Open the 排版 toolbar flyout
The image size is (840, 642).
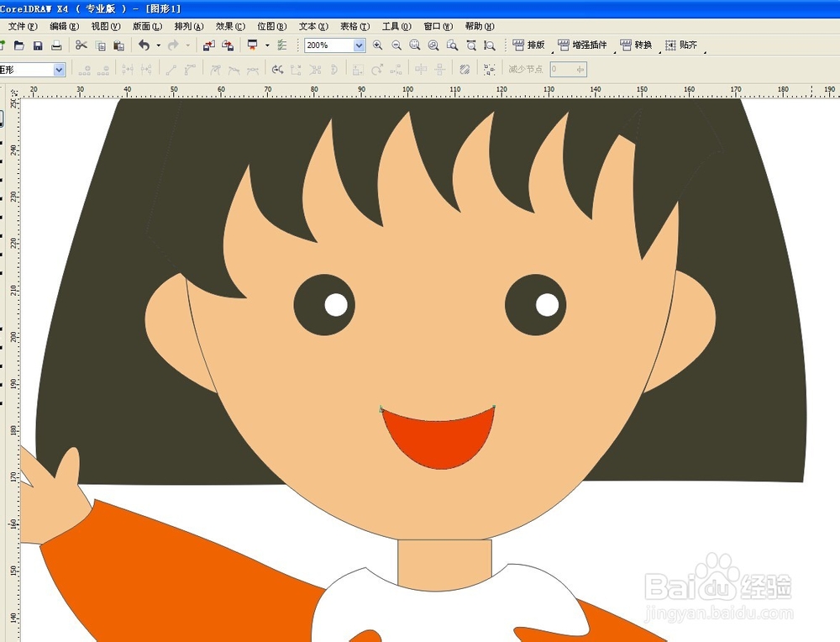(528, 45)
